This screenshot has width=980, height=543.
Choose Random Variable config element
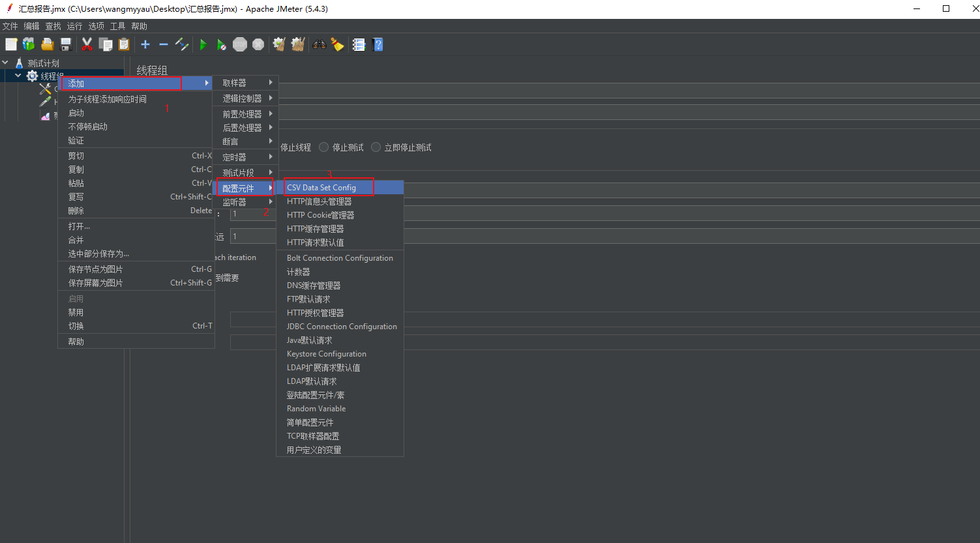click(x=340, y=409)
